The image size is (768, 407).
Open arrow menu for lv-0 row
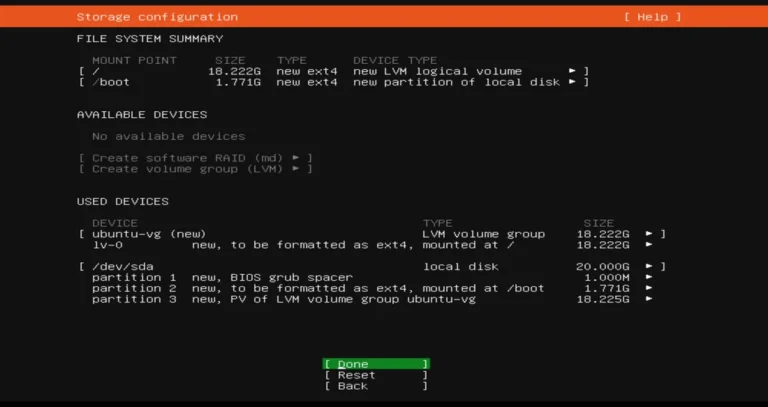649,245
